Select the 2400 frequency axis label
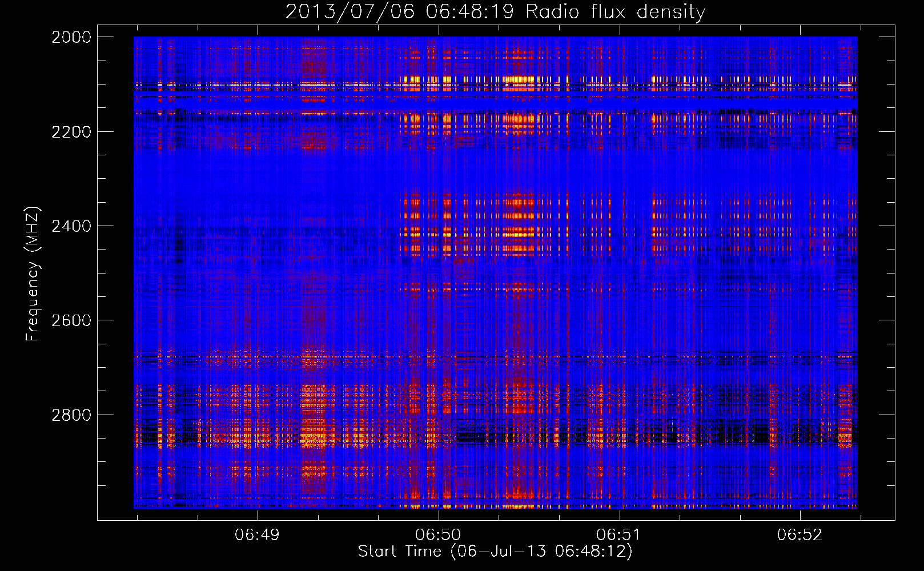The height and width of the screenshot is (571, 924). [71, 226]
